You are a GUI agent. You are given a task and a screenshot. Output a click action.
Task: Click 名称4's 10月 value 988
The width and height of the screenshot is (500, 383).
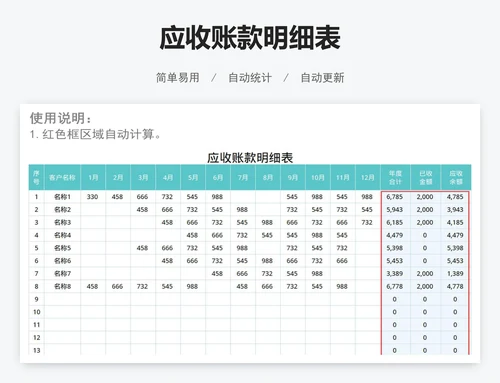[x=317, y=235]
